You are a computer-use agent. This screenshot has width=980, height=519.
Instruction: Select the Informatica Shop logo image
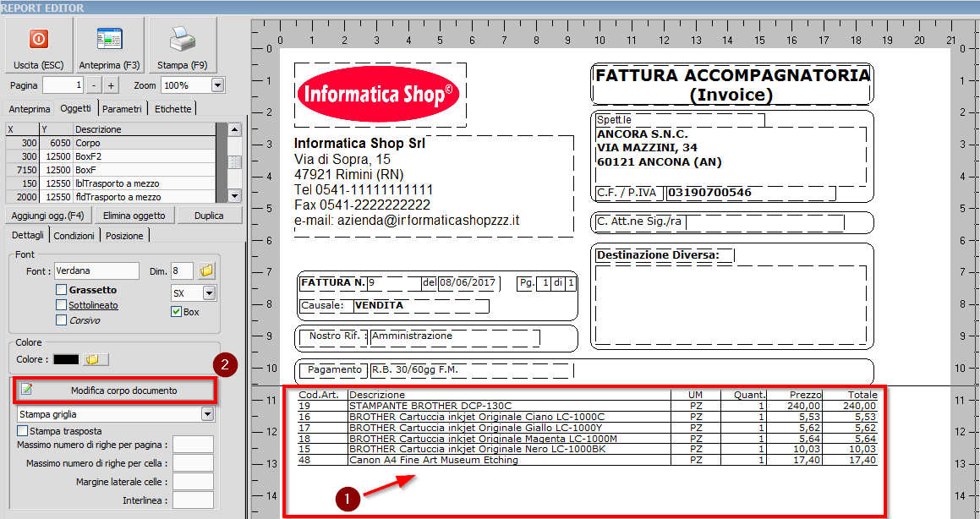click(x=380, y=95)
